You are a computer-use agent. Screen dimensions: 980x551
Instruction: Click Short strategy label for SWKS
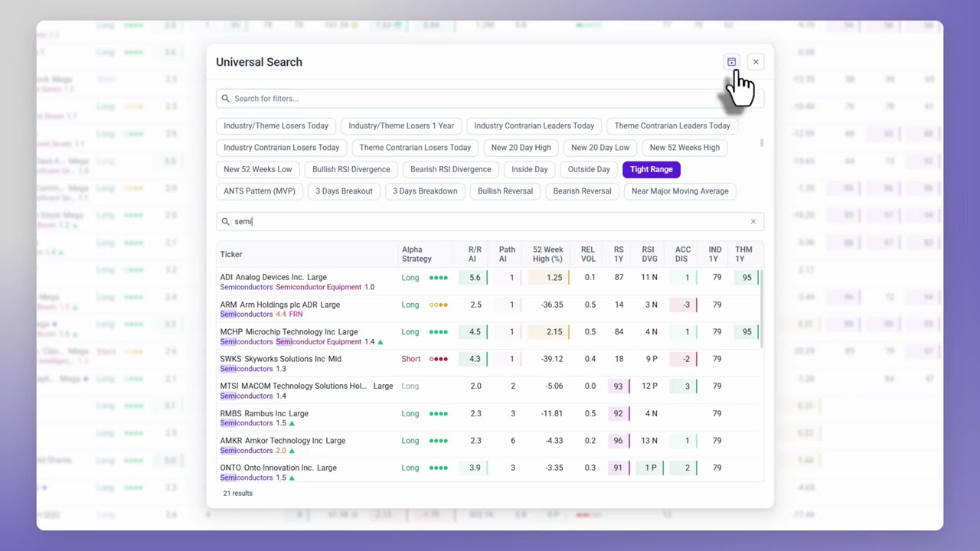point(411,359)
